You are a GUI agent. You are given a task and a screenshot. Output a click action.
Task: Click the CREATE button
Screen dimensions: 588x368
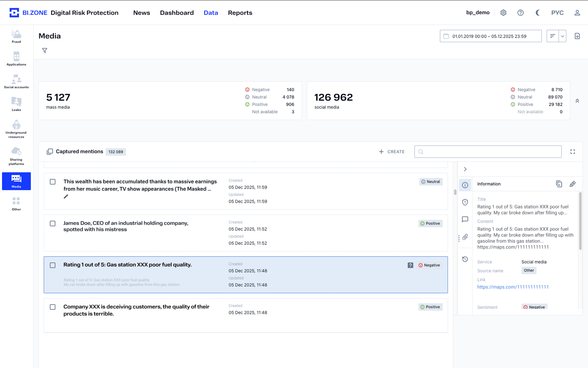(x=392, y=152)
